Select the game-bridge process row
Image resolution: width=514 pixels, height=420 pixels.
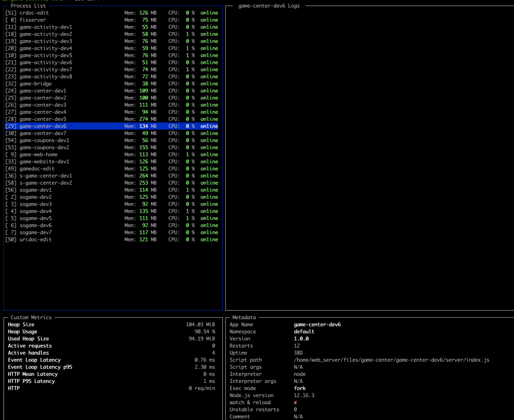[111, 84]
